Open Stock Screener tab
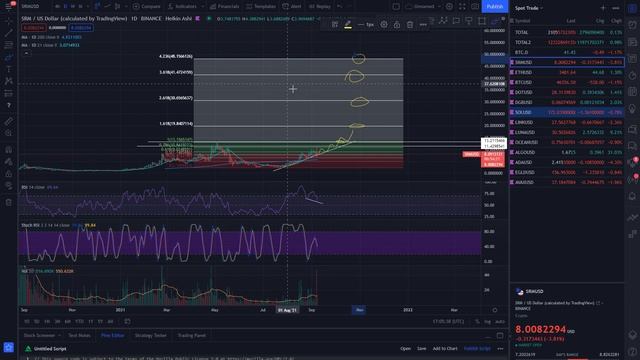The height and width of the screenshot is (360, 640). click(39, 336)
